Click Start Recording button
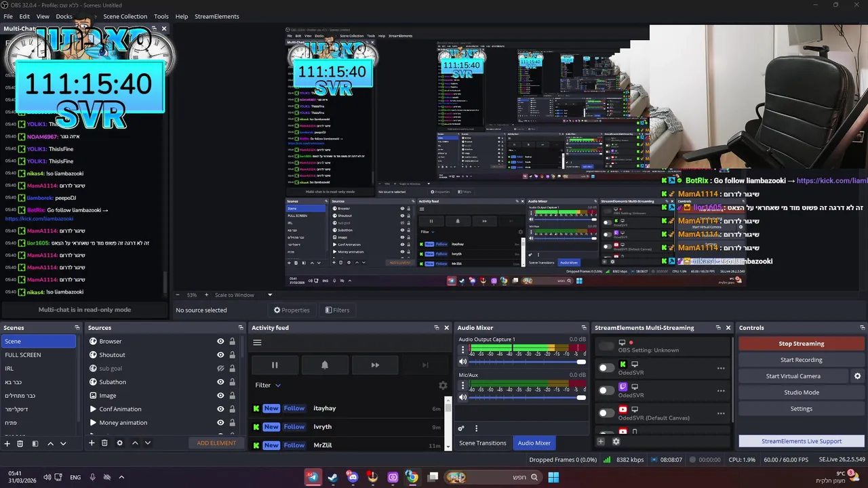This screenshot has height=488, width=868. tap(801, 360)
